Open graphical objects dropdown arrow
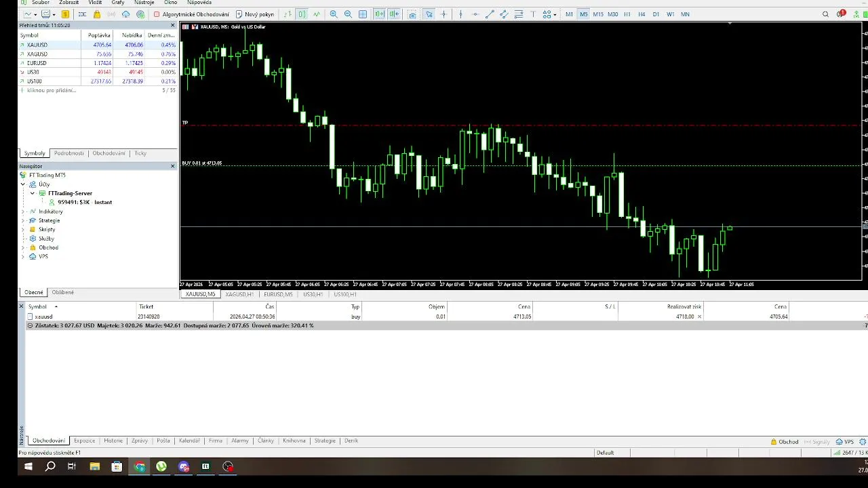 pos(555,14)
